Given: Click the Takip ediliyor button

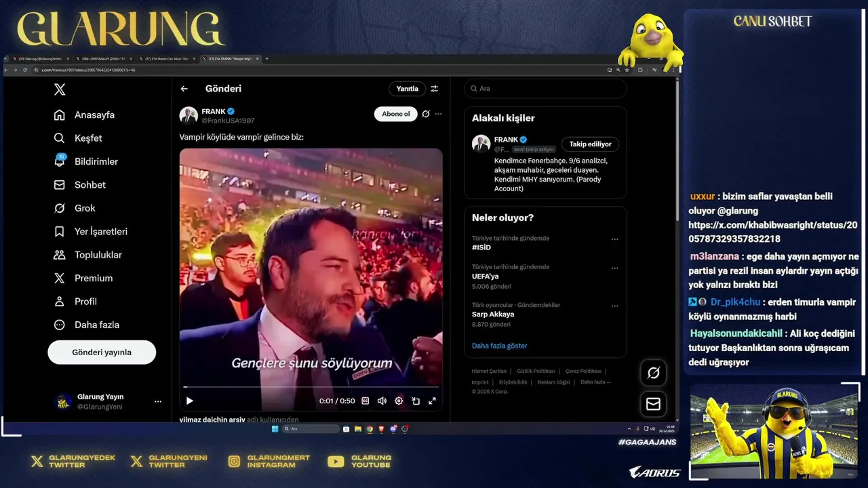Looking at the screenshot, I should click(x=590, y=144).
